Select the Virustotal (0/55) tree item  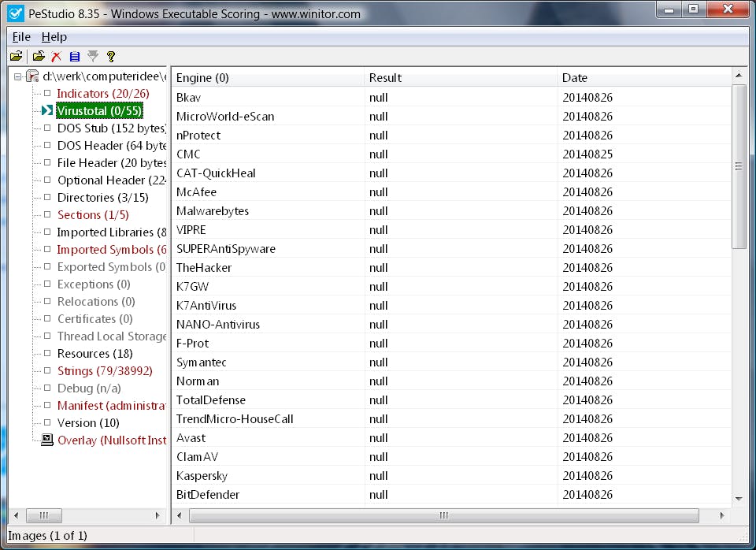click(99, 110)
